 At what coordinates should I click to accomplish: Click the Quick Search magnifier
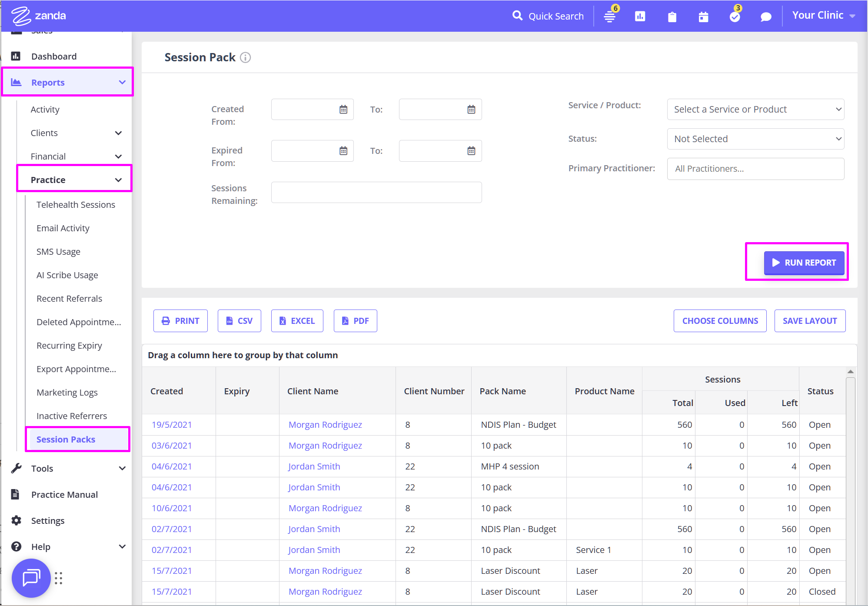[517, 16]
